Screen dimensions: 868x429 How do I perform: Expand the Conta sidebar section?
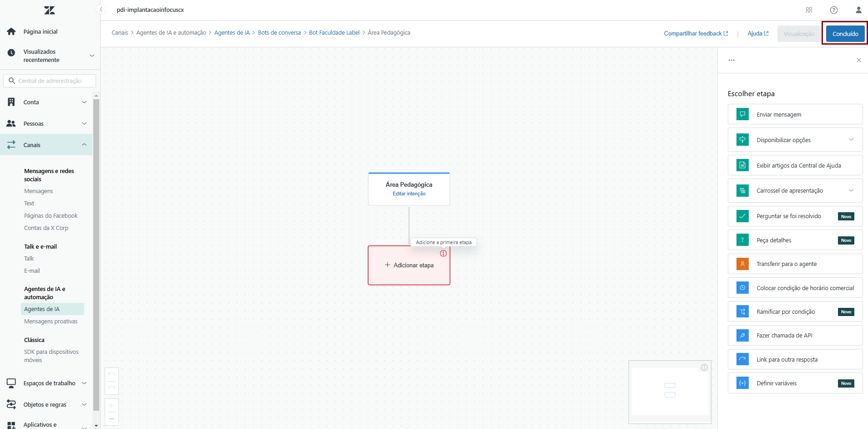[x=84, y=102]
